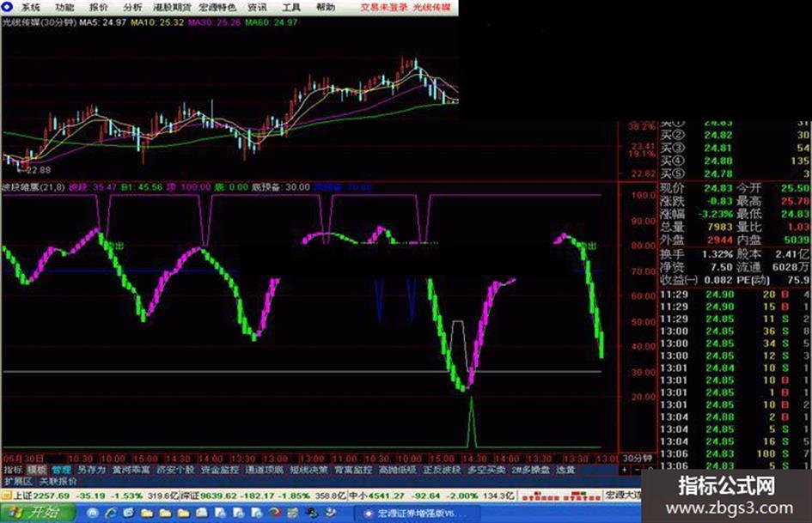812x523 pixels.
Task: Click the 宏源证券增强版 taskbar button
Action: [x=417, y=514]
